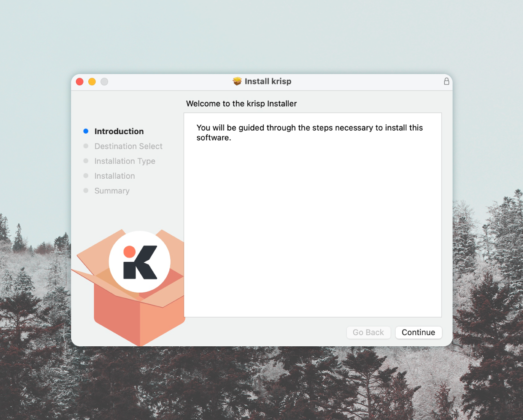Click the disabled Go Back button

point(368,333)
